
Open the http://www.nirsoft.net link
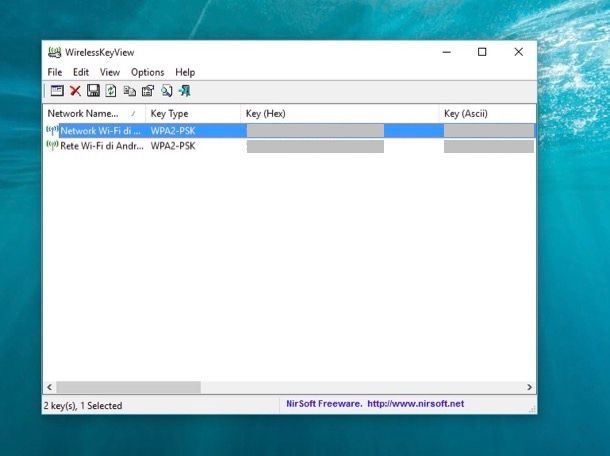tap(415, 404)
